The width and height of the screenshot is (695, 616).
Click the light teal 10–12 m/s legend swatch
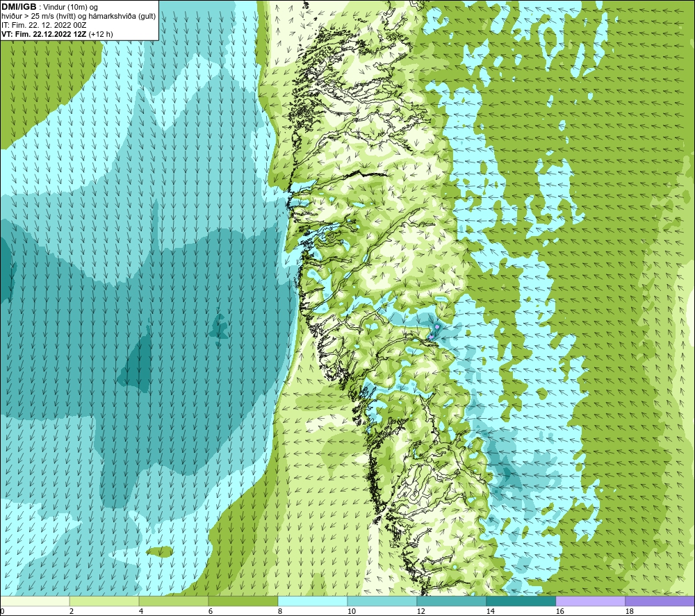[382, 601]
